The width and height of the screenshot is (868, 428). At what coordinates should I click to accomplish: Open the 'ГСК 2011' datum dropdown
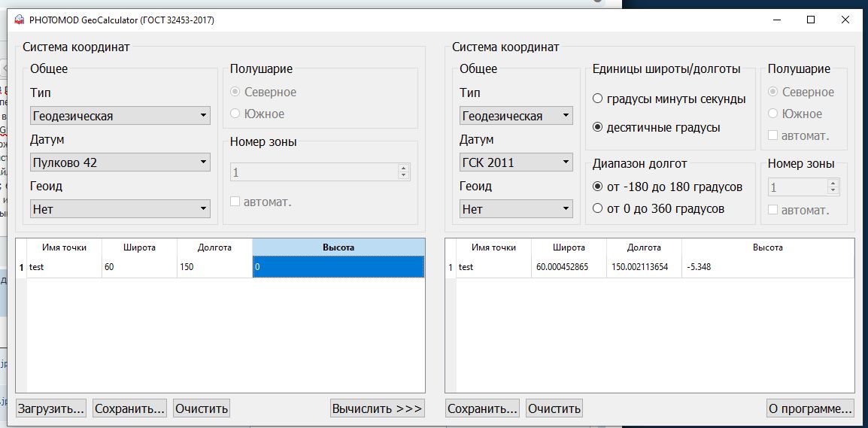[x=516, y=162]
